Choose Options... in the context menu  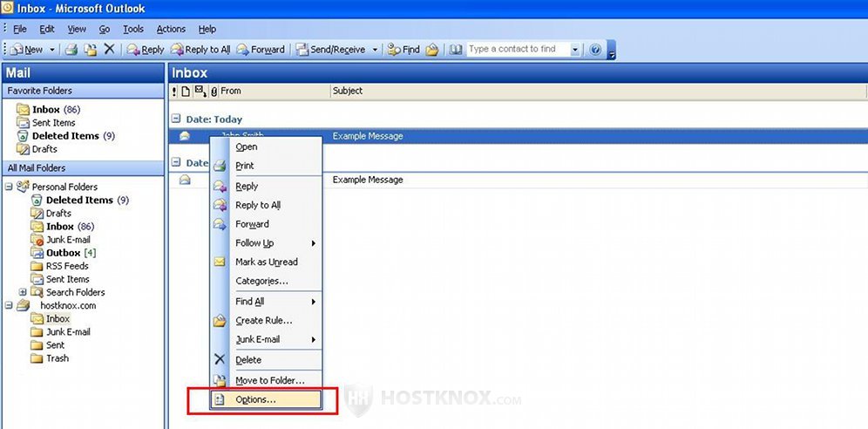pyautogui.click(x=267, y=399)
